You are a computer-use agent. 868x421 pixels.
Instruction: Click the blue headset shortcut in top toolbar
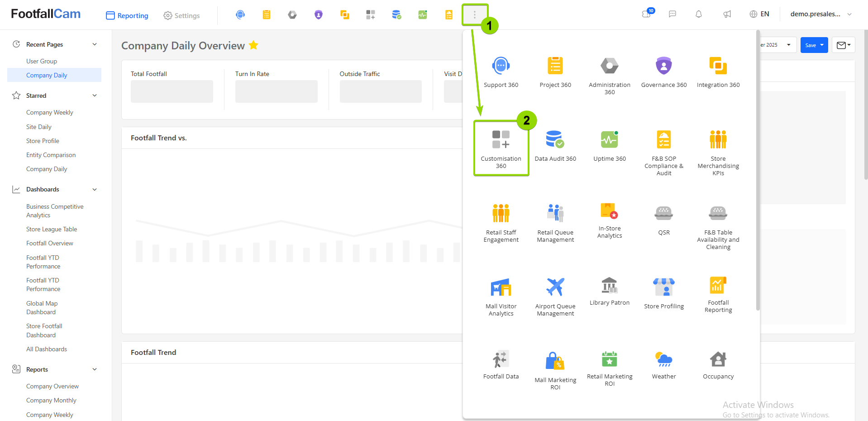[240, 15]
